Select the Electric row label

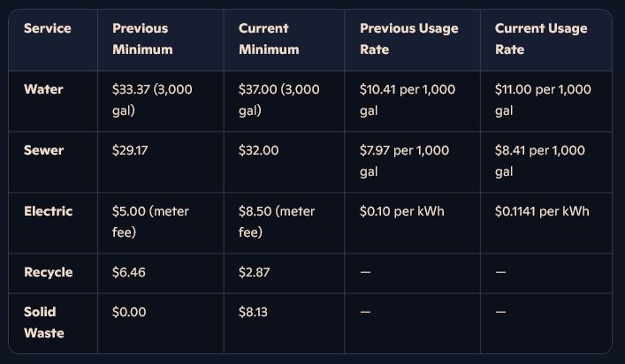tap(48, 211)
